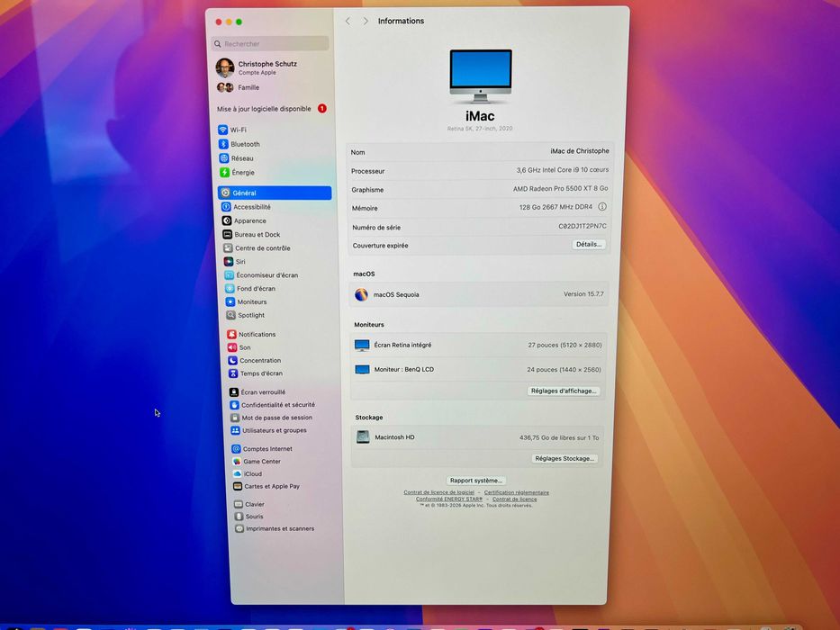
Task: Open Spotlight settings icon
Action: coord(230,315)
